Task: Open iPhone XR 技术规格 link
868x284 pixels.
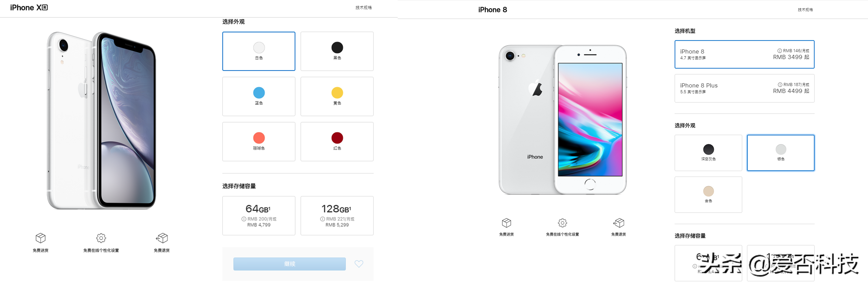Action: (364, 7)
